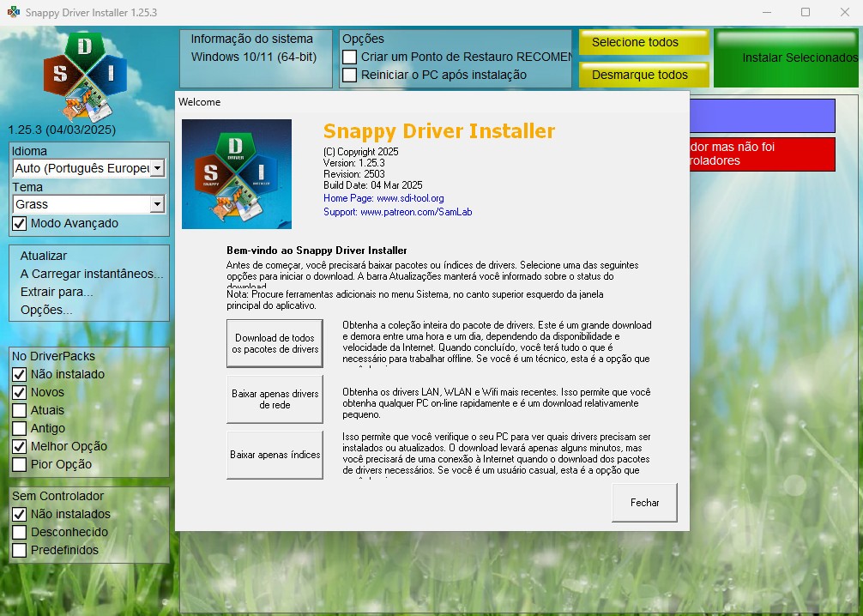Open the Support patreon.com/SamLab link

pos(398,212)
